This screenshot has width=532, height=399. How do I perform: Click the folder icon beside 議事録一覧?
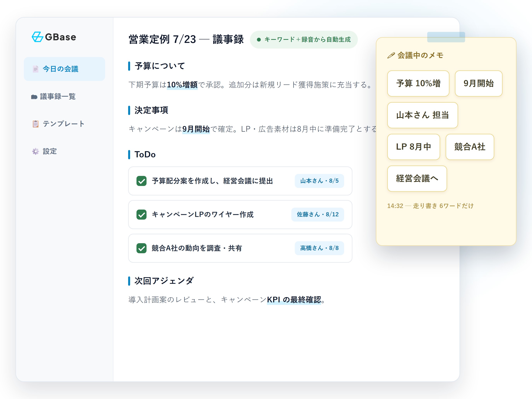34,97
